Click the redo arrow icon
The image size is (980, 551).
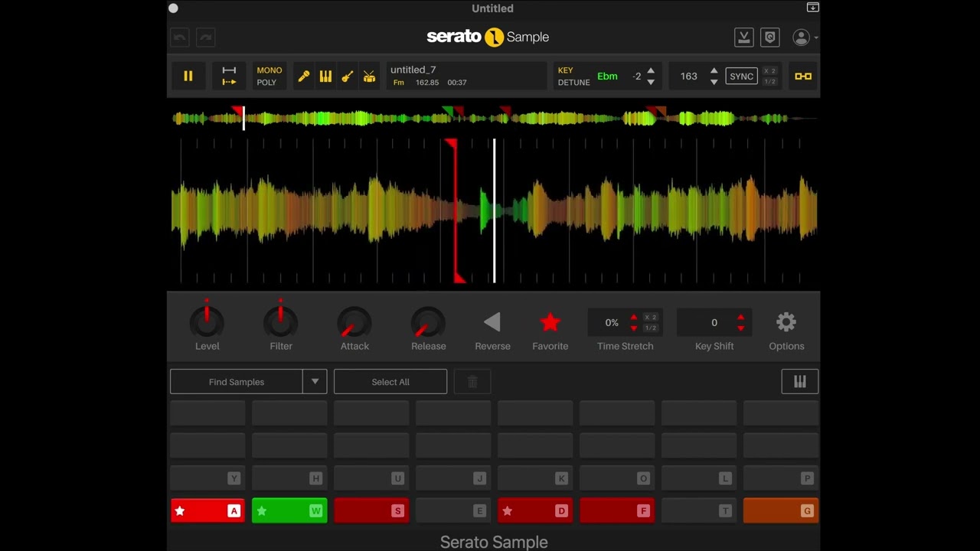[x=206, y=37]
